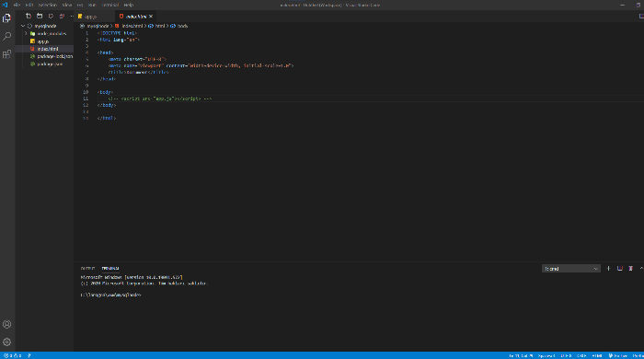Add a new terminal with plus icon

(x=608, y=268)
